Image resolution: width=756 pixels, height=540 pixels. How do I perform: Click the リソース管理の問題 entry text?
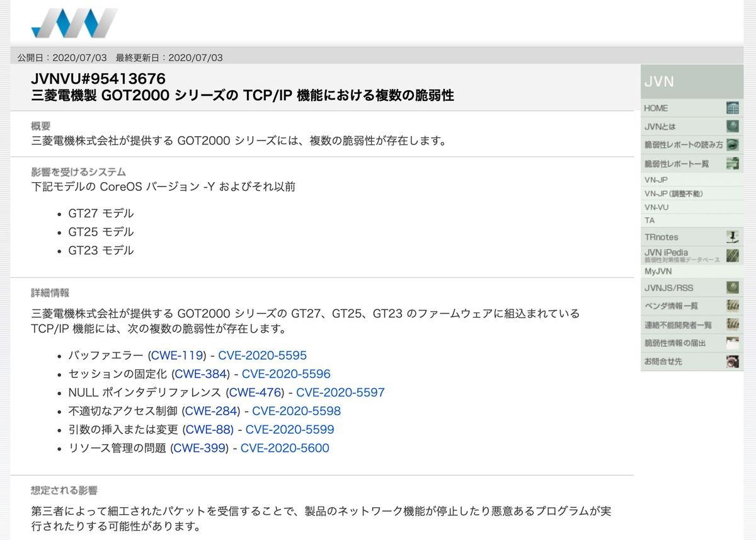[117, 448]
